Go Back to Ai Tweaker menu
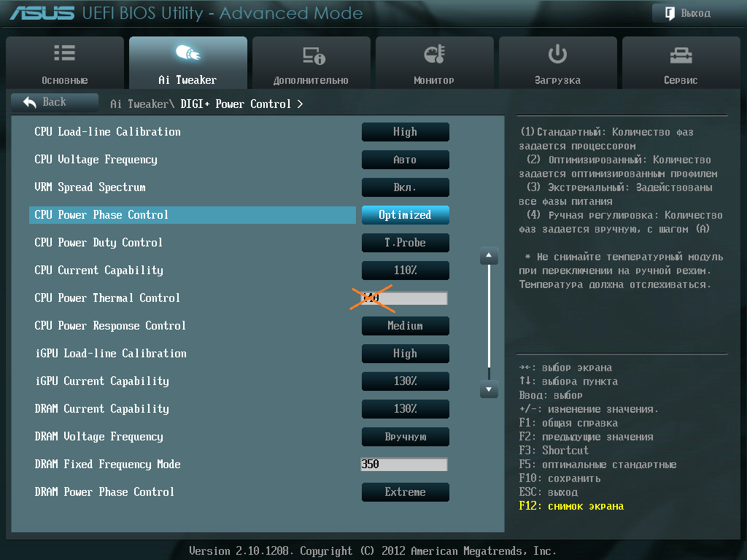The width and height of the screenshot is (747, 560). pyautogui.click(x=55, y=102)
